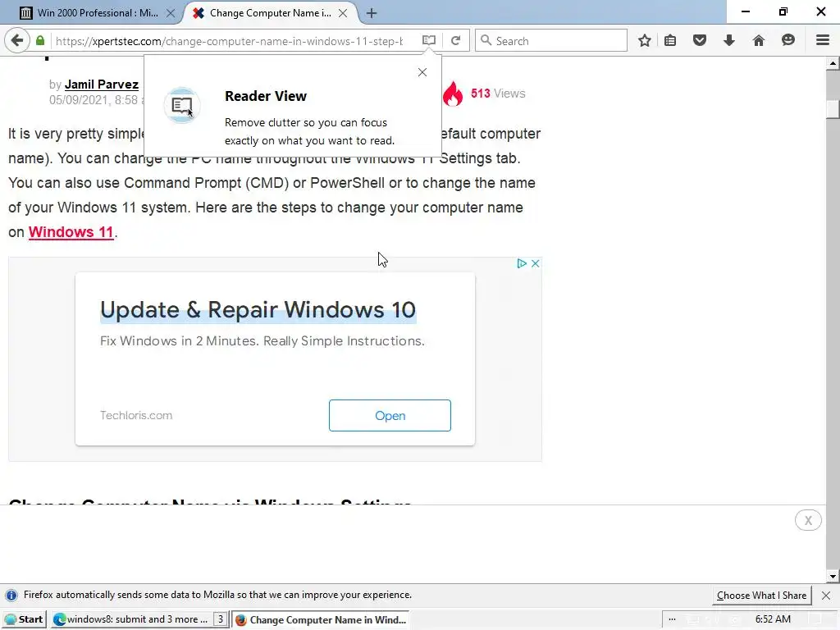Select the Firefox Change Computer Name taskbar button
Viewport: 840px width, 630px height.
pyautogui.click(x=321, y=620)
